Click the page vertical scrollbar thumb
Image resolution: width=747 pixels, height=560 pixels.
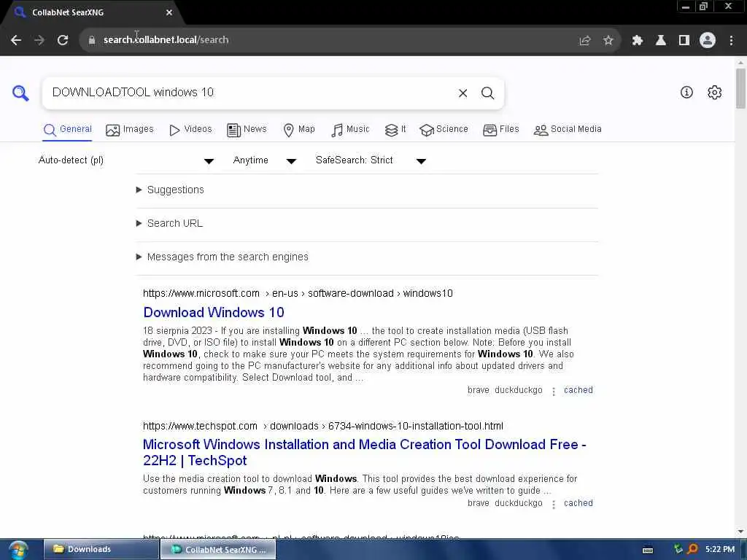click(740, 88)
